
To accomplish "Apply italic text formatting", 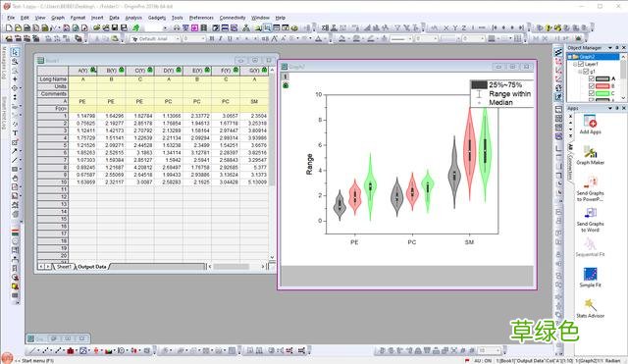I will [220, 39].
